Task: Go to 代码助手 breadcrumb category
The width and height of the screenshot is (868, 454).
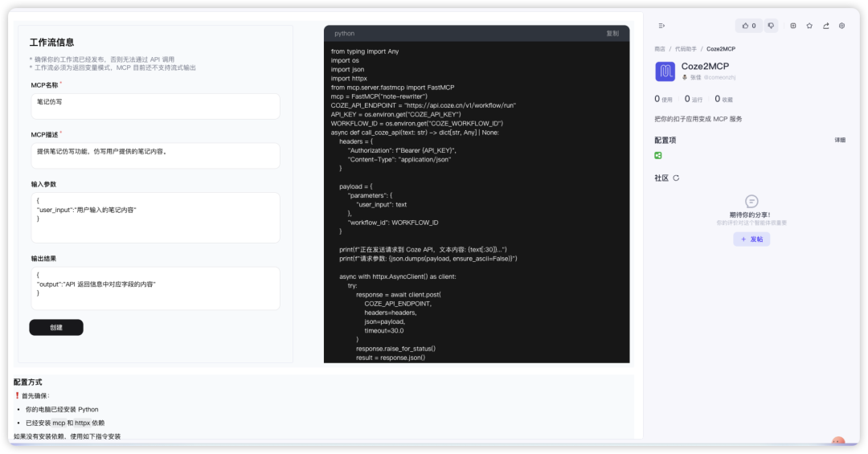Action: tap(686, 49)
